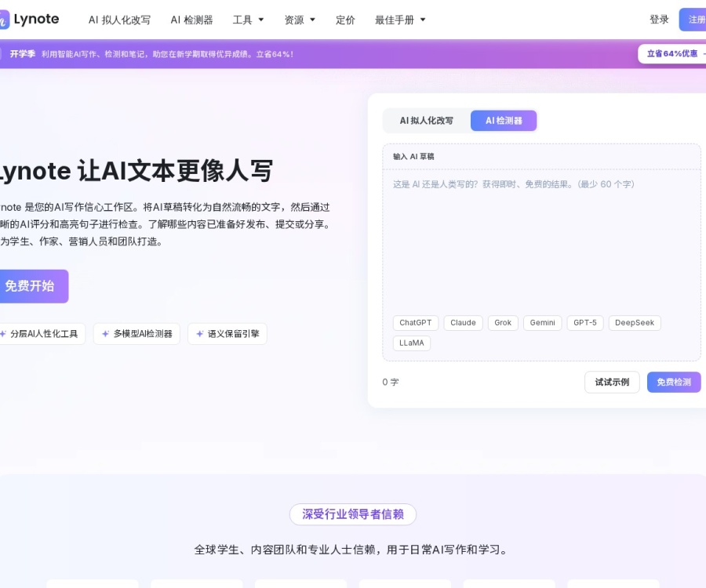This screenshot has width=706, height=588.
Task: Click the 分层AI人性化工具 feature tag
Action: pyautogui.click(x=42, y=334)
